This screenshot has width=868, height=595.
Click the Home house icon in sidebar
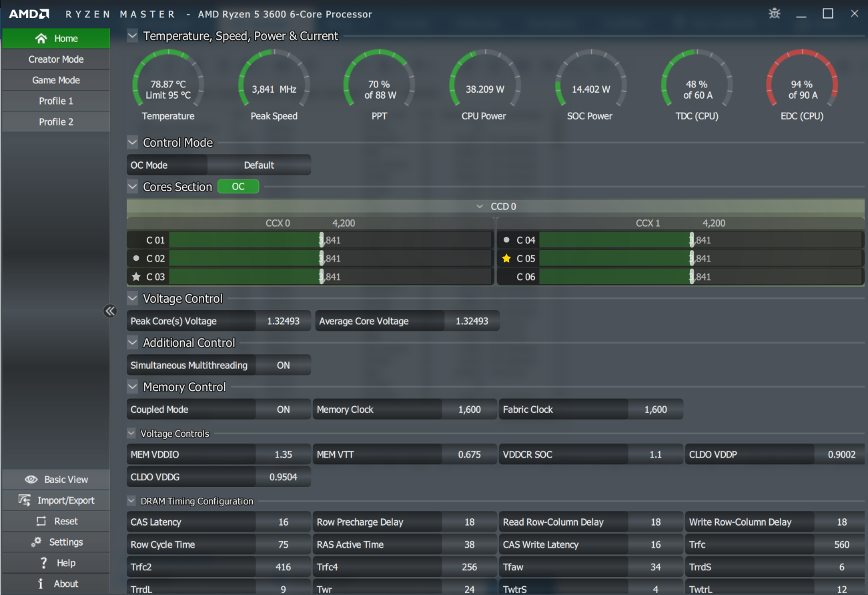[41, 39]
